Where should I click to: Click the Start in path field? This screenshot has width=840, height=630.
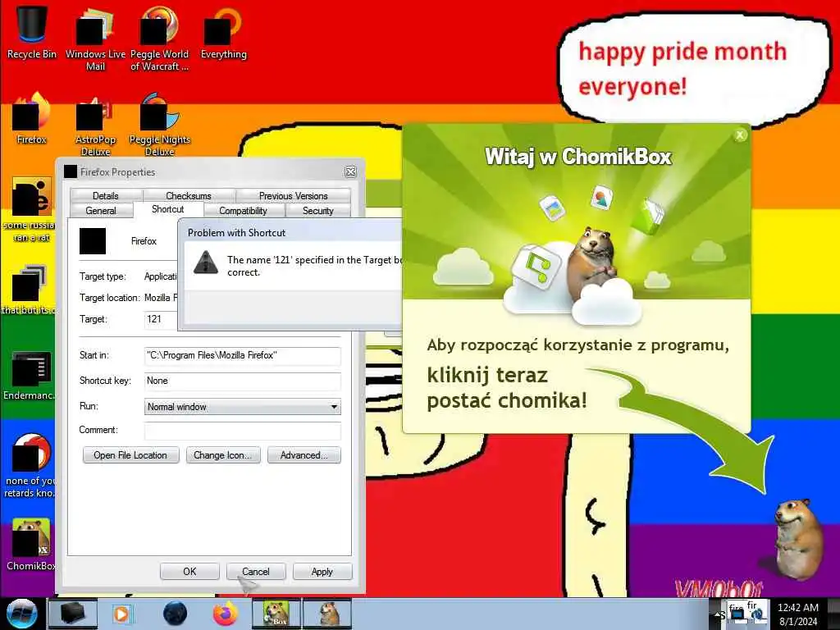(x=242, y=355)
